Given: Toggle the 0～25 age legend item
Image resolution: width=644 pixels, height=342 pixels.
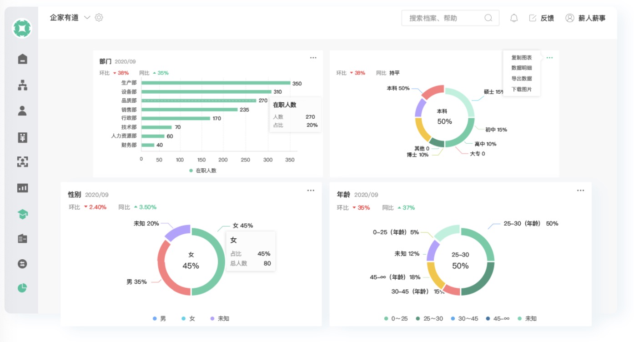Looking at the screenshot, I should (x=396, y=318).
